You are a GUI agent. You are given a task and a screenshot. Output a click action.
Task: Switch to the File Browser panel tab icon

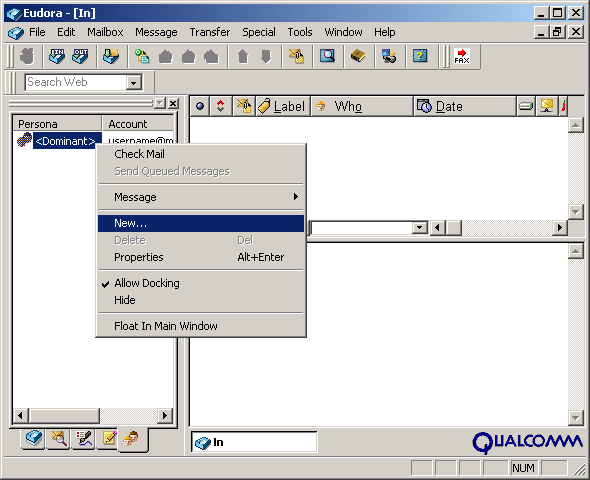(59, 438)
